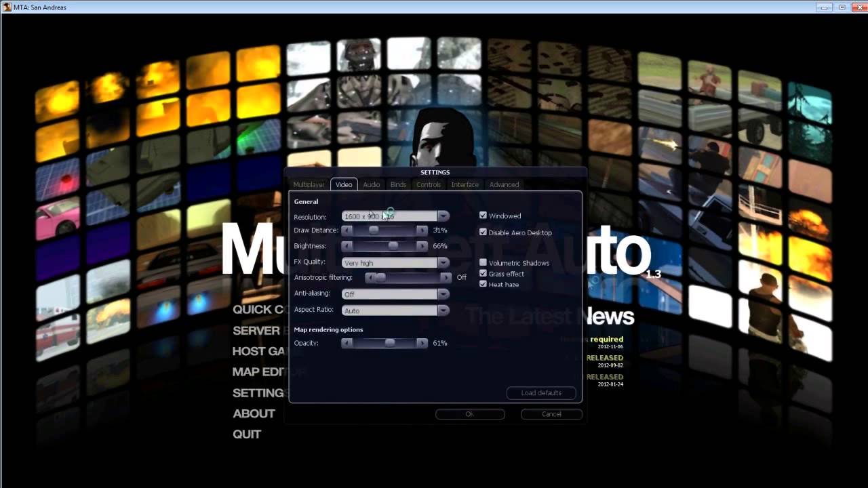
Task: Click the Anisotropic filtering left arrow
Action: click(x=370, y=277)
